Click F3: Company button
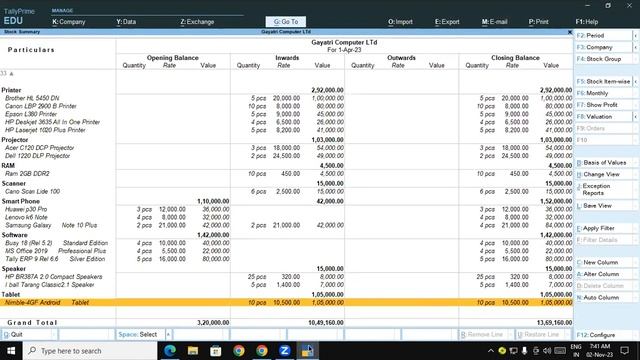 pyautogui.click(x=604, y=47)
